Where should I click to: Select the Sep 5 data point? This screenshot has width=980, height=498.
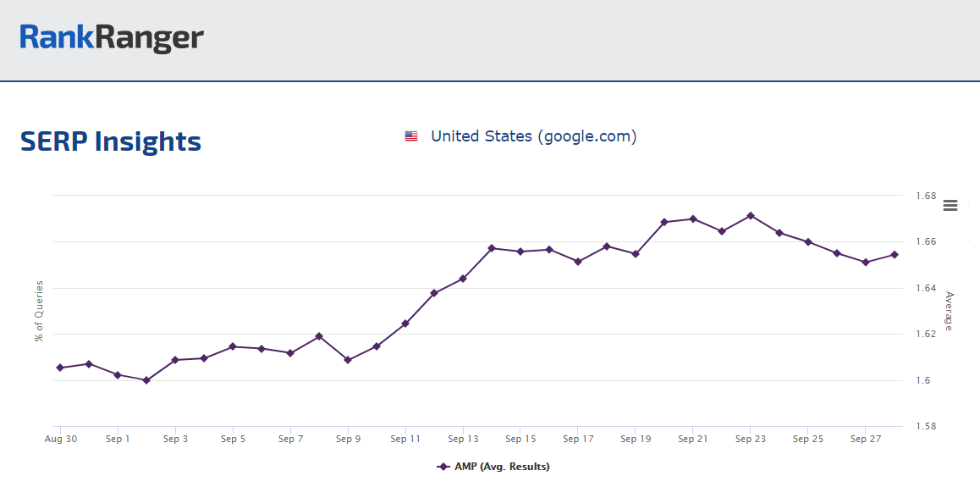[233, 346]
